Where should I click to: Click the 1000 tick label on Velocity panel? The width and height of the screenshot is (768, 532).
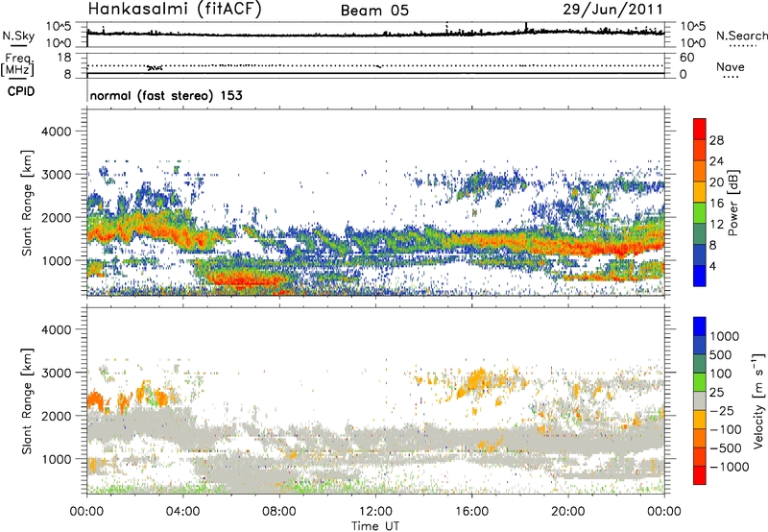(56, 459)
